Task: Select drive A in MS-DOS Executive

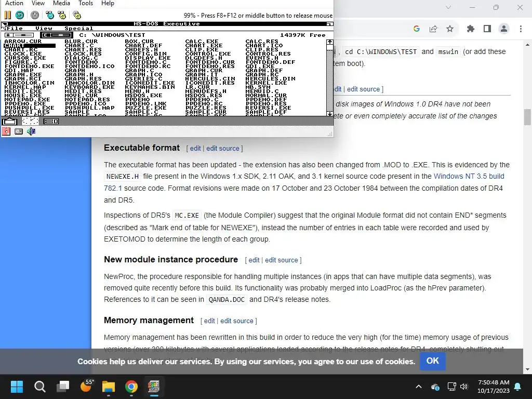Action: [x=20, y=35]
